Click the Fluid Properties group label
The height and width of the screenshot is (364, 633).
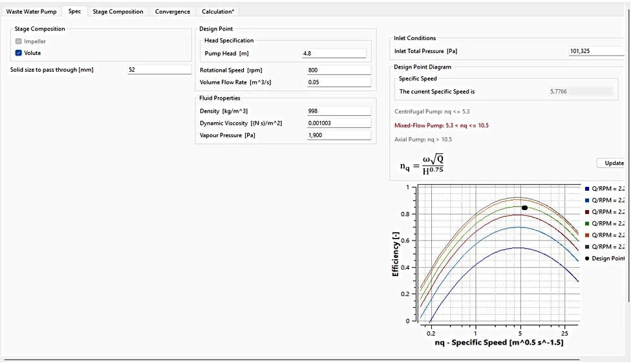click(x=220, y=98)
